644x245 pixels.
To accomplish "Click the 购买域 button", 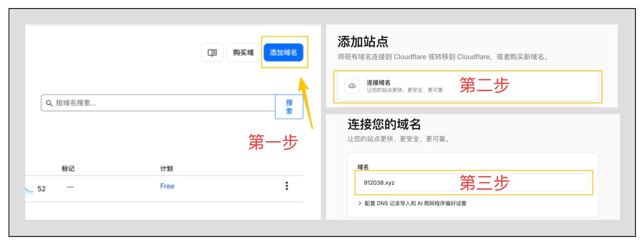I will pos(243,53).
